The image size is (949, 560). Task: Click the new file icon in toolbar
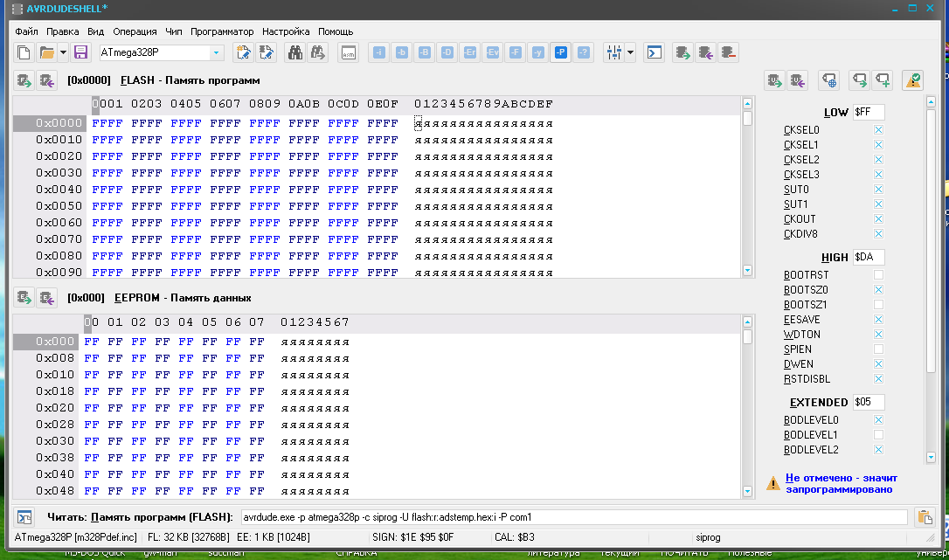(x=24, y=52)
